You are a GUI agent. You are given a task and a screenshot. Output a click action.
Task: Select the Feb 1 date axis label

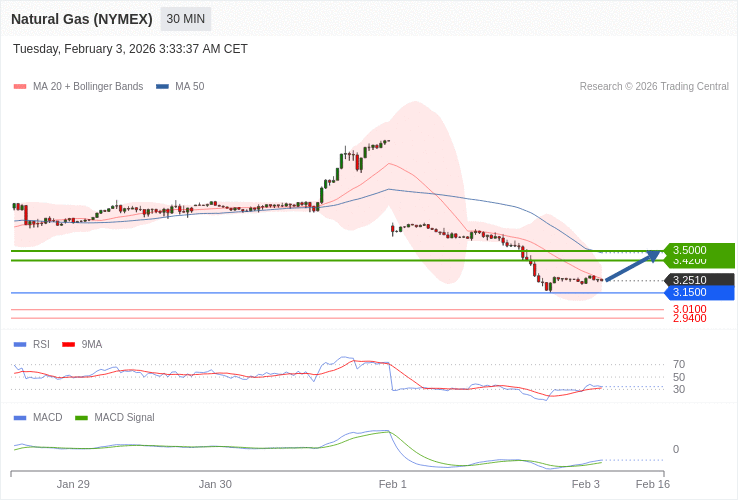pos(392,484)
